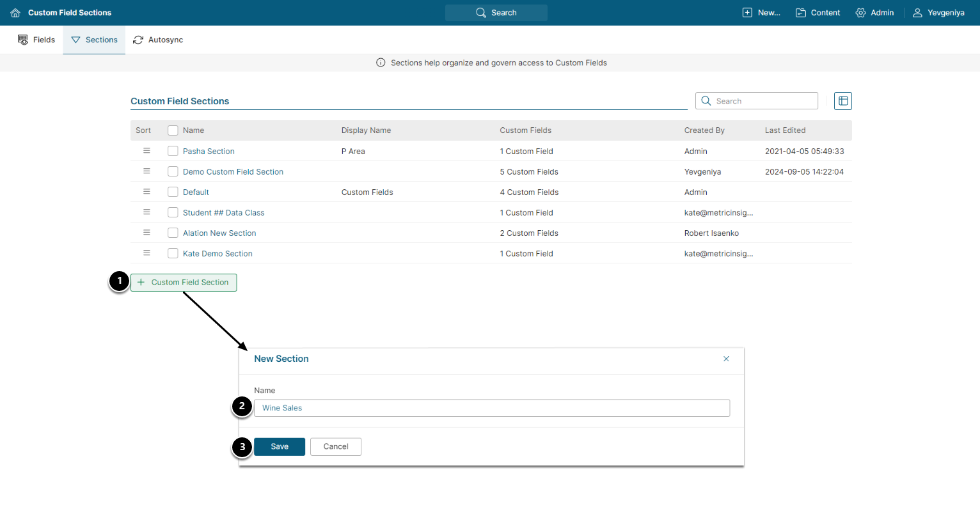The width and height of the screenshot is (980, 516).
Task: Switch to the Fields tab
Action: pyautogui.click(x=36, y=40)
